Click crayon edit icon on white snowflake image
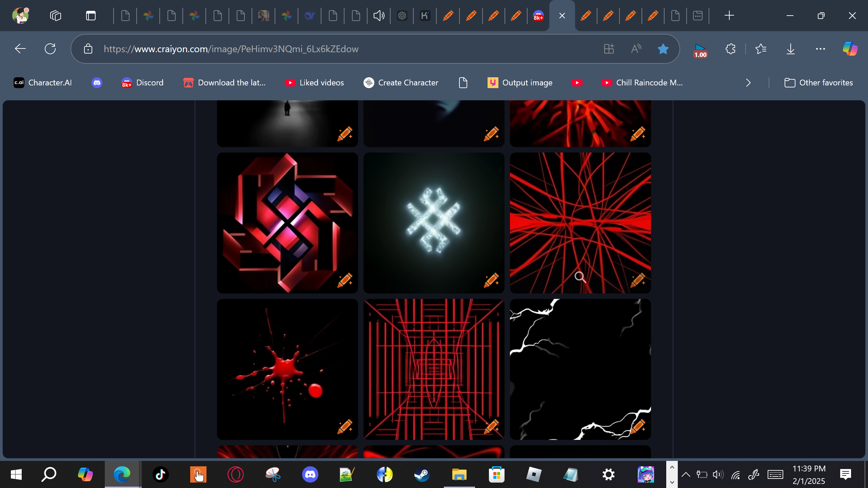Image resolution: width=868 pixels, height=488 pixels. (x=491, y=280)
